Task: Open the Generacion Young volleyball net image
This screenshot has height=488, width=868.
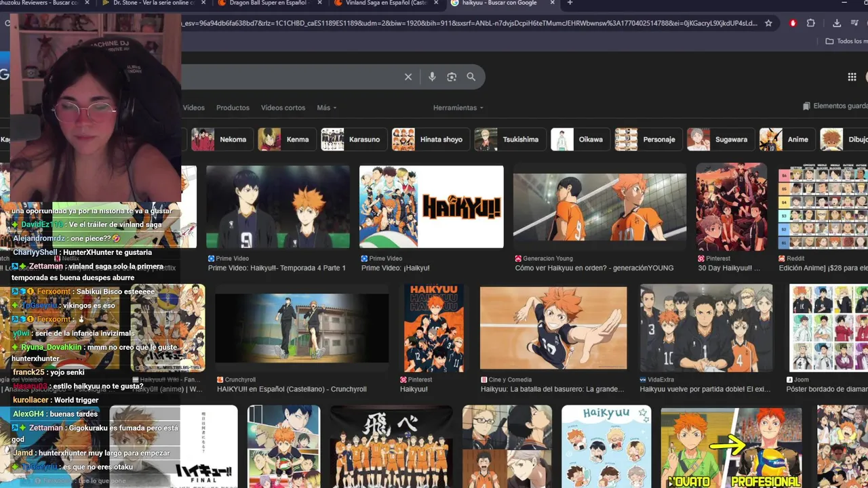Action: click(599, 207)
